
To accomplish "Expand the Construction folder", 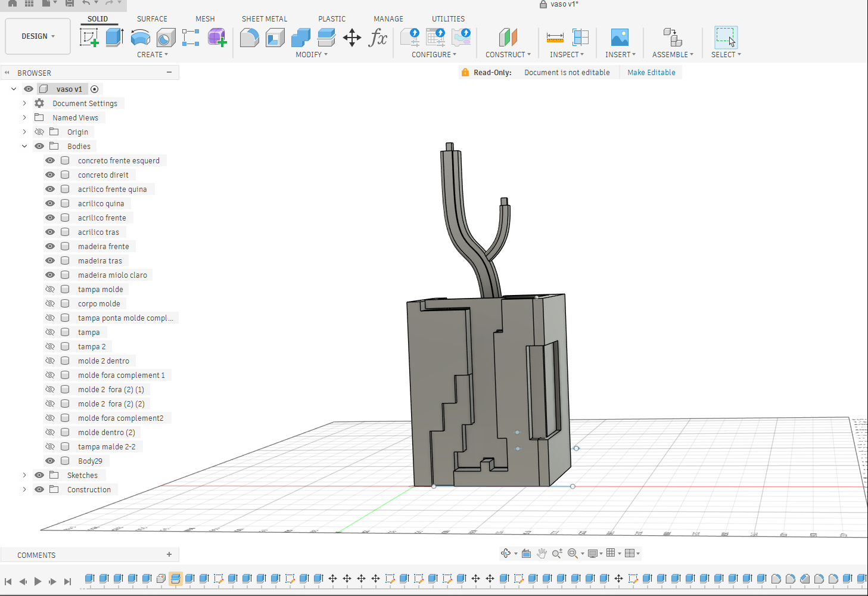I will 24,489.
